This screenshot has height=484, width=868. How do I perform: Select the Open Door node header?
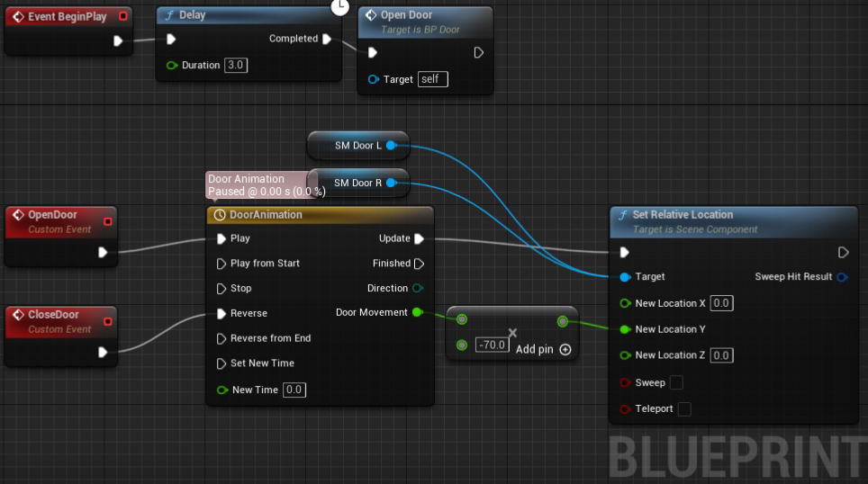425,22
